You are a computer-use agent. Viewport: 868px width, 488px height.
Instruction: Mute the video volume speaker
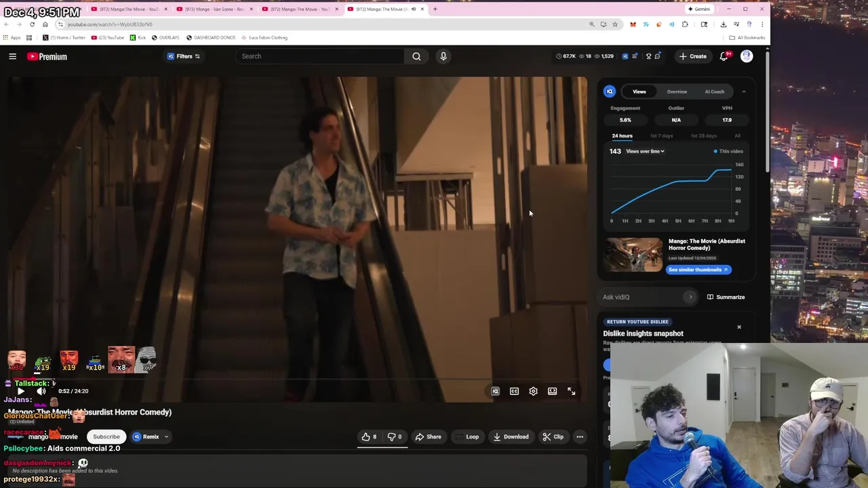pyautogui.click(x=41, y=391)
